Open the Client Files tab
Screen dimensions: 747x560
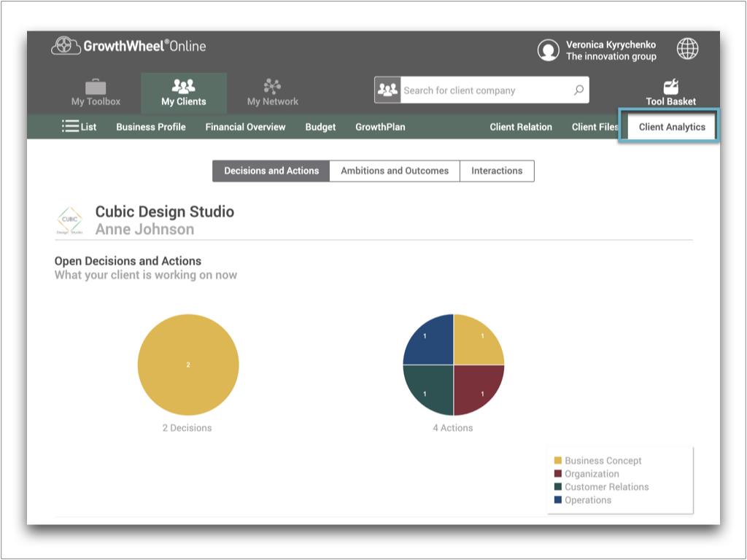595,127
